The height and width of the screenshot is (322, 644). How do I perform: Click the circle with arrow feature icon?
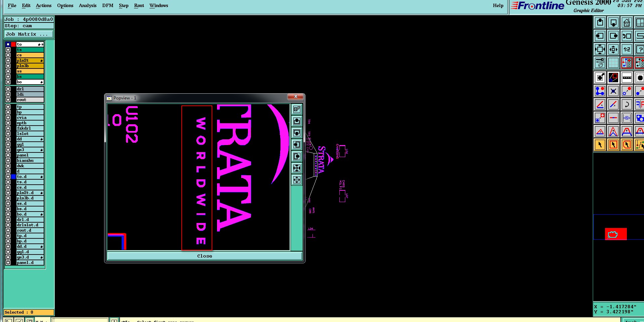pos(600,78)
